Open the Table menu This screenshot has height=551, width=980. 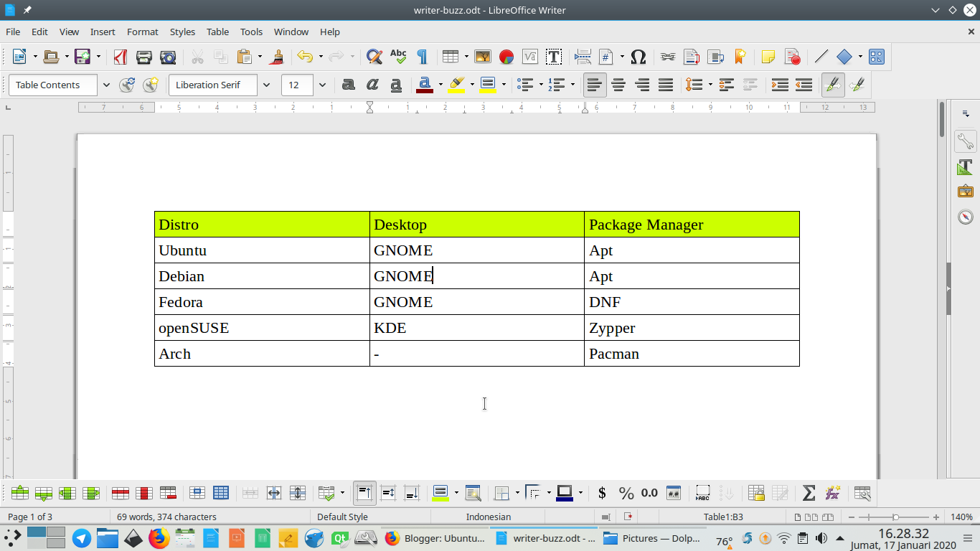tap(217, 32)
